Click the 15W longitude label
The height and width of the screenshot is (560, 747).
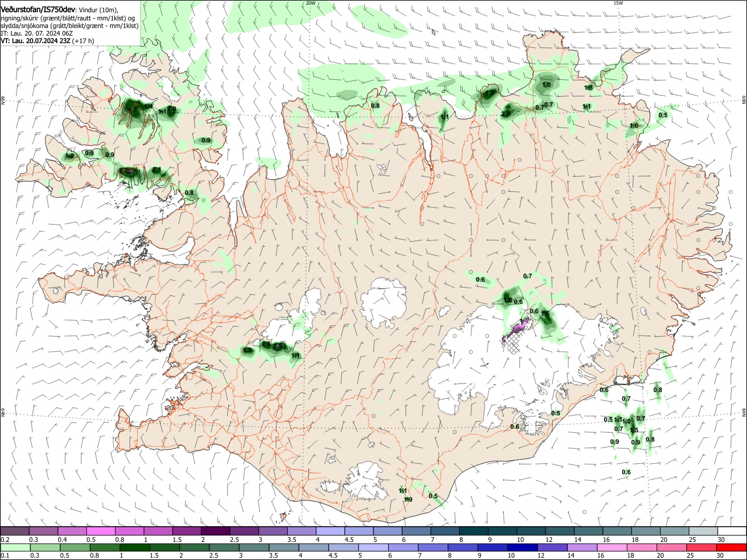[618, 3]
